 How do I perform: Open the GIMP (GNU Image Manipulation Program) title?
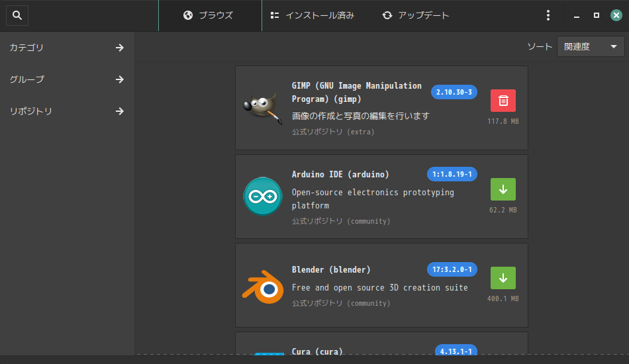[357, 92]
